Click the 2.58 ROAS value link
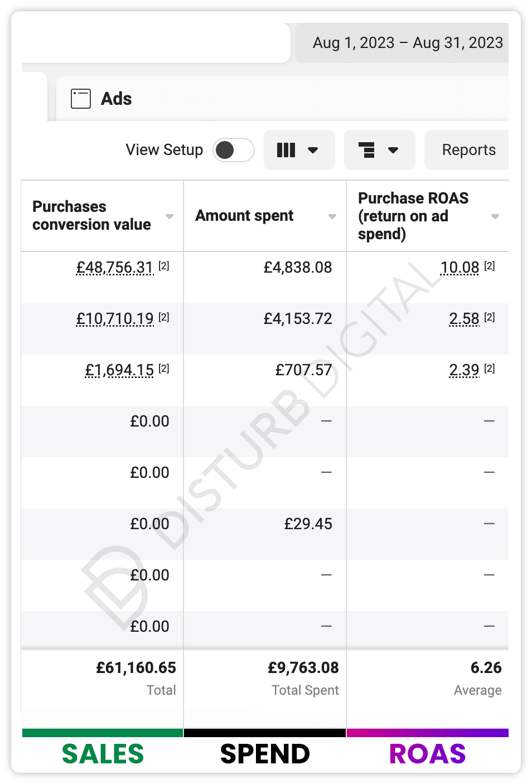The width and height of the screenshot is (532, 784). (464, 319)
